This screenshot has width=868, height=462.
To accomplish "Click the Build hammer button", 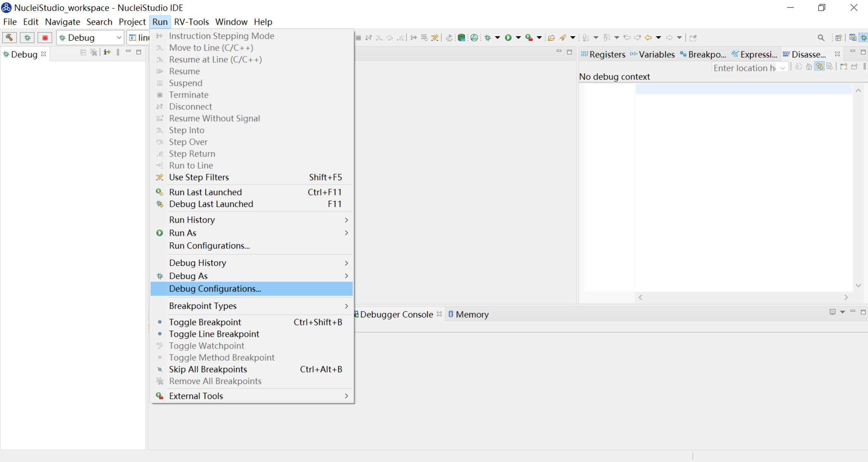I will click(x=9, y=38).
